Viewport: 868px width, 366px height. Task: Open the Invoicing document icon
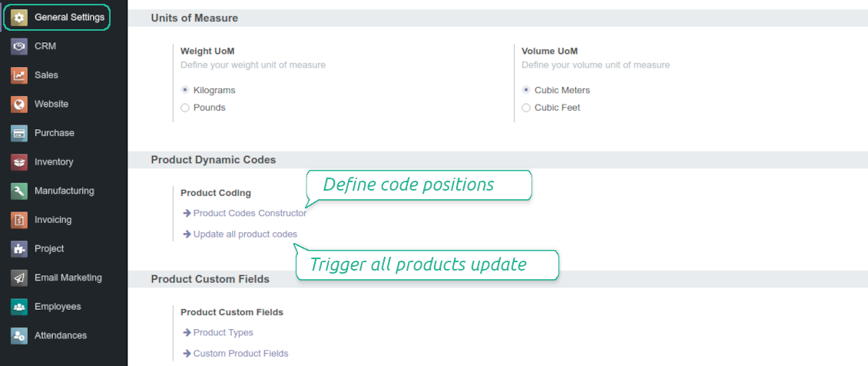20,220
